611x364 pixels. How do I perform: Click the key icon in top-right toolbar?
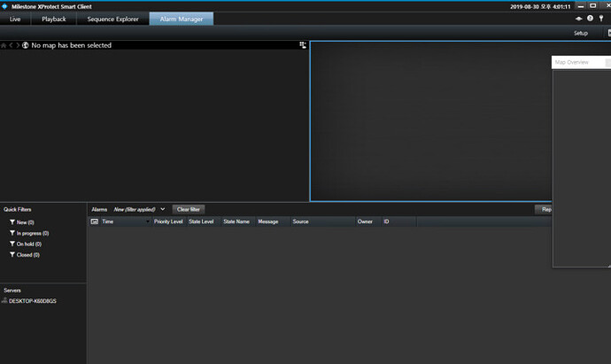click(x=600, y=19)
